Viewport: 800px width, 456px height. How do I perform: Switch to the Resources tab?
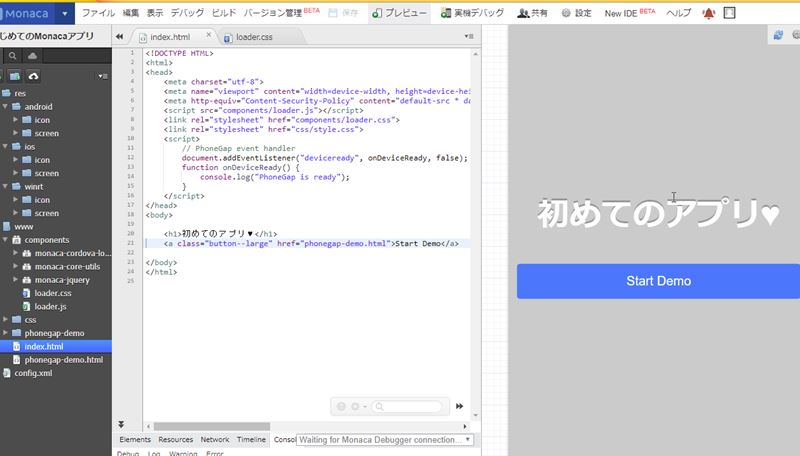pos(176,440)
